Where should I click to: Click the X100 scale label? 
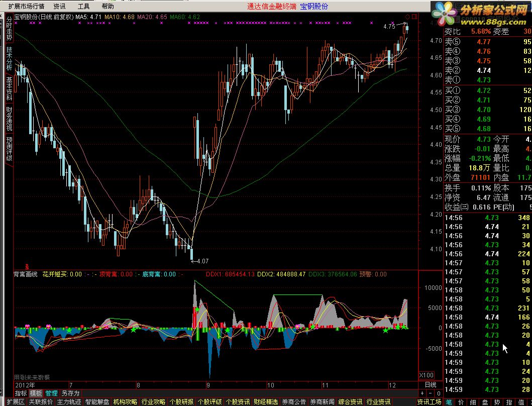[426, 375]
